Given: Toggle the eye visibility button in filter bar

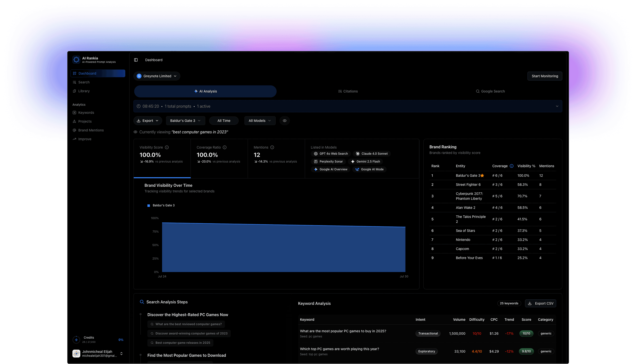Looking at the screenshot, I should [284, 120].
